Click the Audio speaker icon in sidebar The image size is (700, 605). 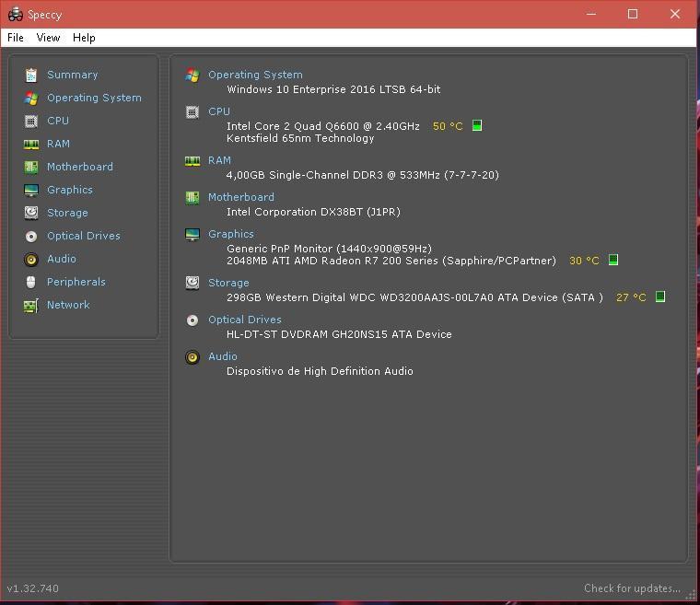pos(30,260)
